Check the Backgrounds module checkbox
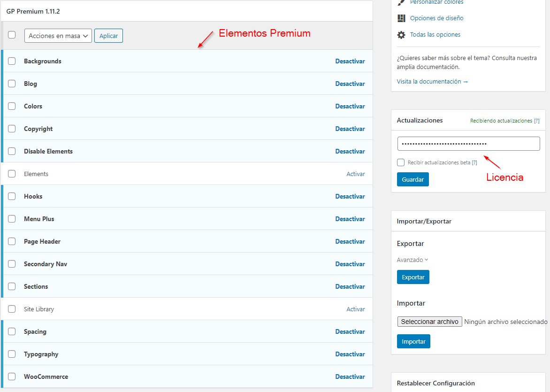The image size is (550, 392). tap(12, 61)
